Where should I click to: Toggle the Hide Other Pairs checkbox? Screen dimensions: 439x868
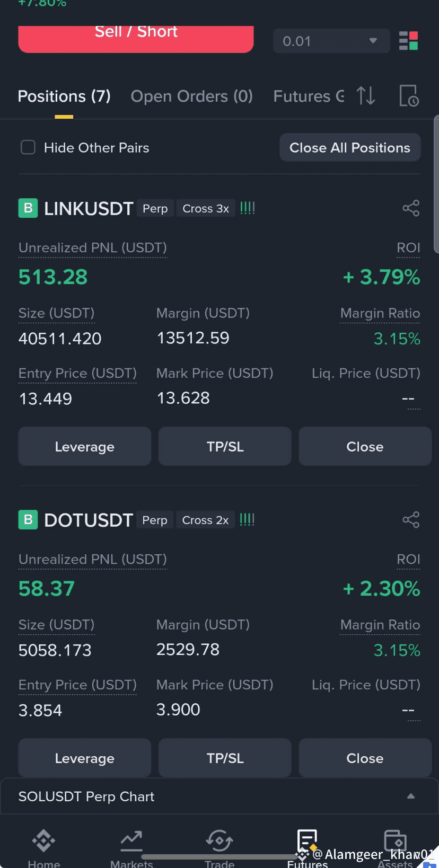pos(28,147)
